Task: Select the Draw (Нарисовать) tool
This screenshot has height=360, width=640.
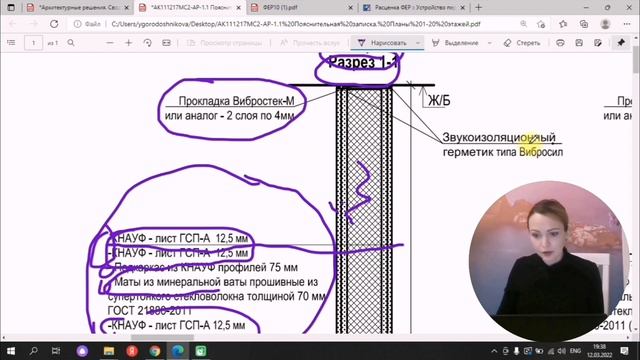Action: (382, 43)
